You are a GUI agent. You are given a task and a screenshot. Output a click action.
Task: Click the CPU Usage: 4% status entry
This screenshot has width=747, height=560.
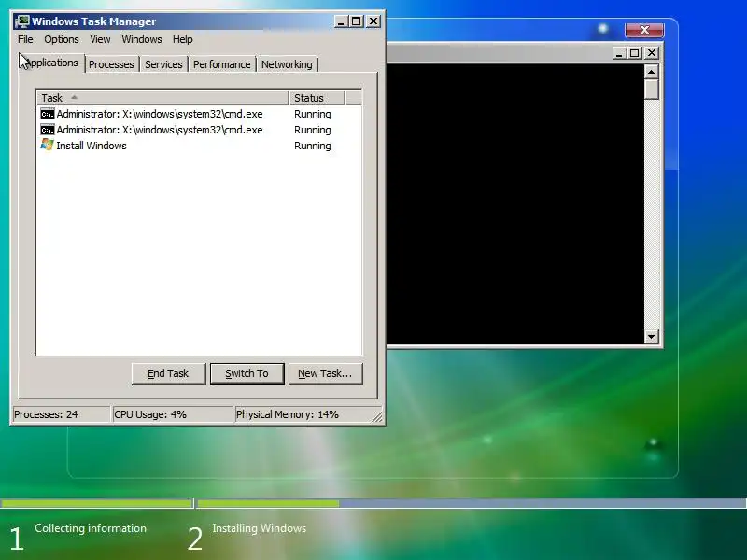point(172,414)
